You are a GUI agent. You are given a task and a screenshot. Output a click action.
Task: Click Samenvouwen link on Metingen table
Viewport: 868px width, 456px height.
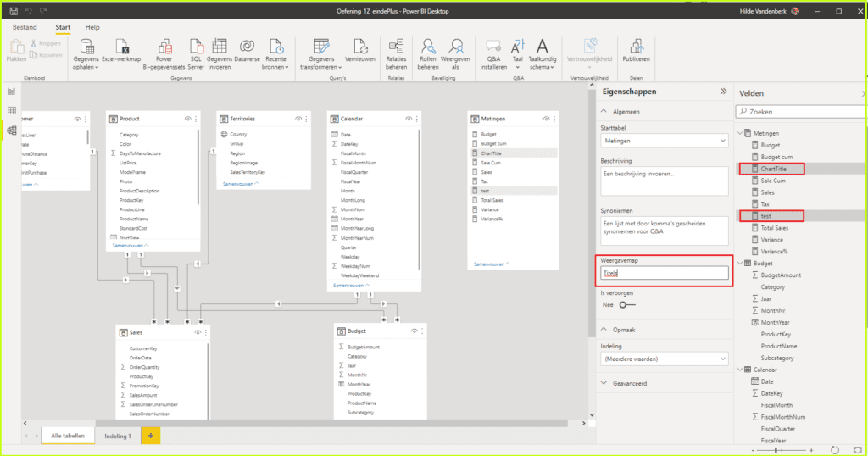point(492,264)
